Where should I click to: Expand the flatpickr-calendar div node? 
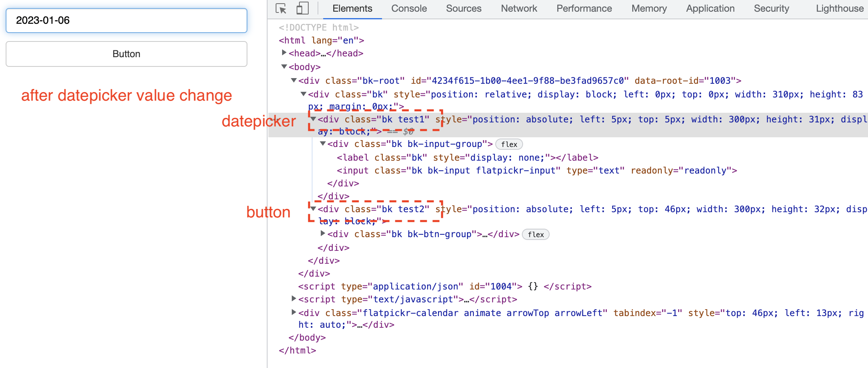[294, 312]
